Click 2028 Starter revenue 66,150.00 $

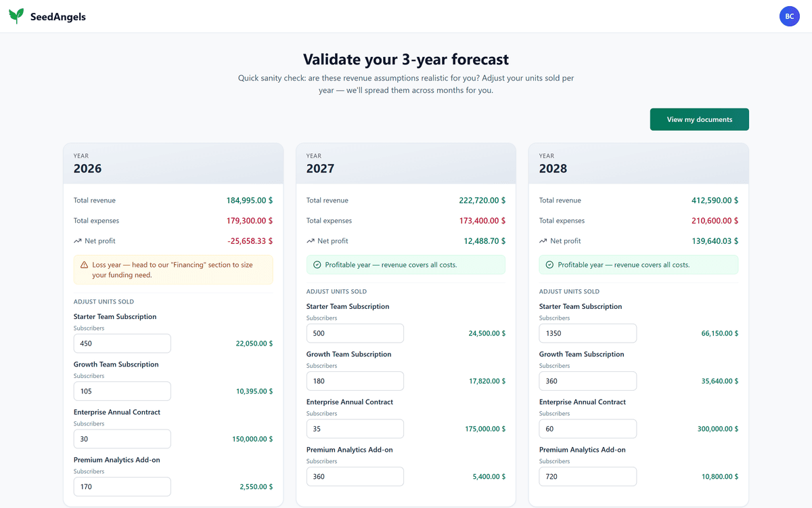tap(720, 333)
